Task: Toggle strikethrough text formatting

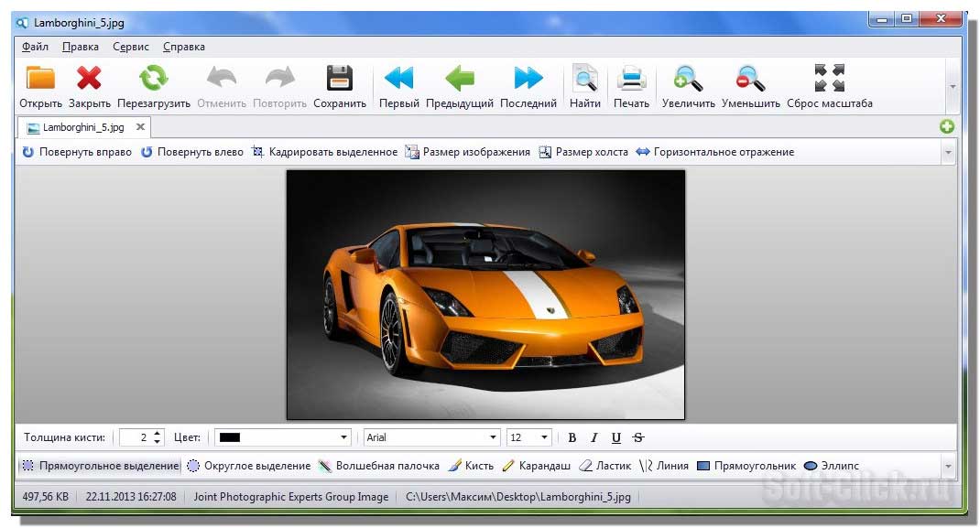Action: tap(638, 438)
